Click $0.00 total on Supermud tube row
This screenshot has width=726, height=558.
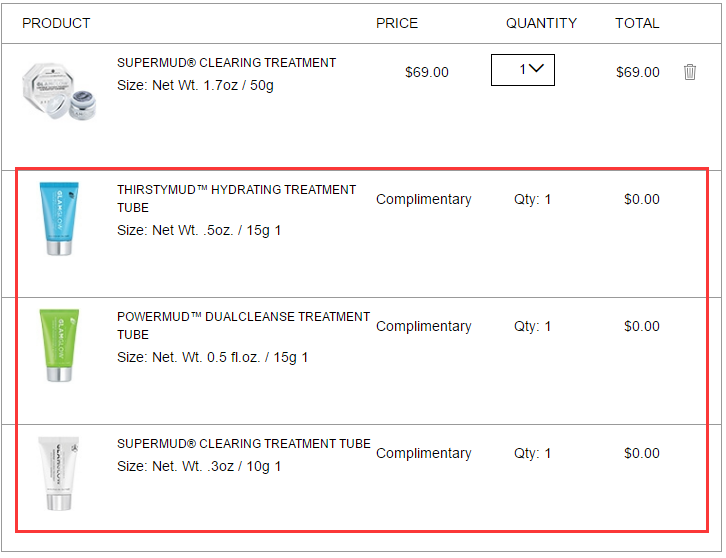point(642,453)
